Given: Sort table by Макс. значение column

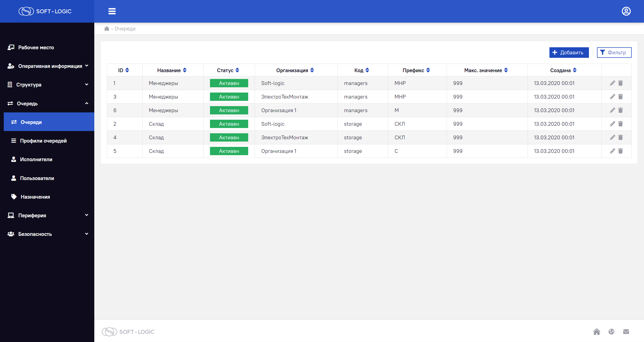Looking at the screenshot, I should [x=506, y=70].
